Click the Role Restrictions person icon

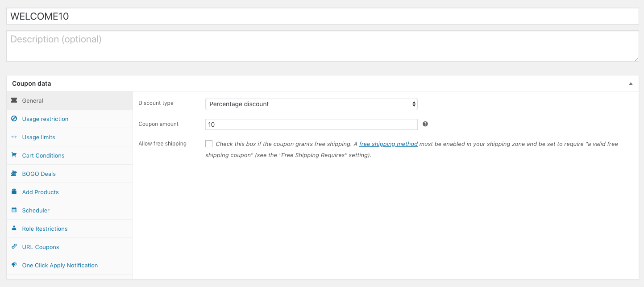pos(14,229)
